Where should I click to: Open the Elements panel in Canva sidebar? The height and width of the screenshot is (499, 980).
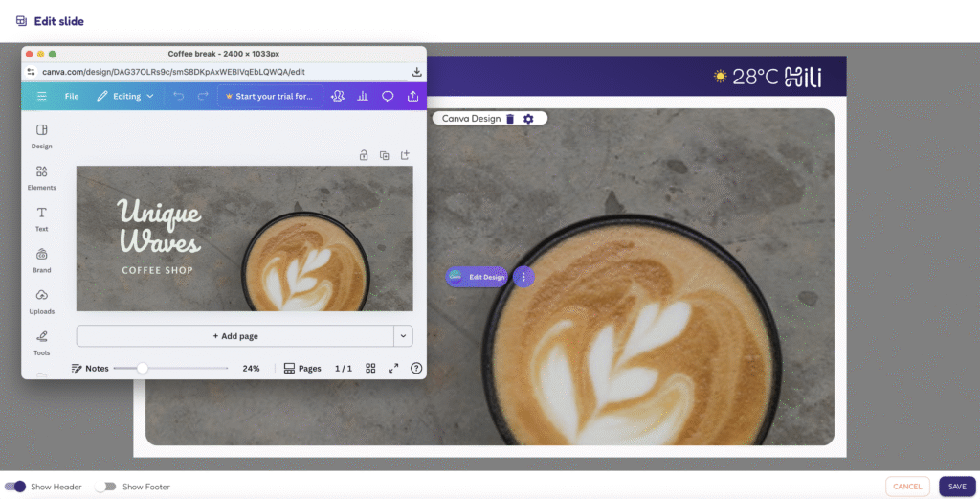41,176
